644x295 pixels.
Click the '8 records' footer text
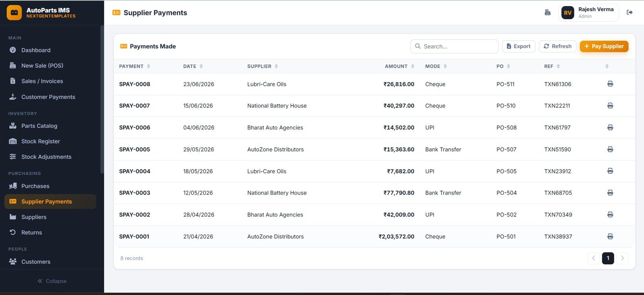coord(132,258)
